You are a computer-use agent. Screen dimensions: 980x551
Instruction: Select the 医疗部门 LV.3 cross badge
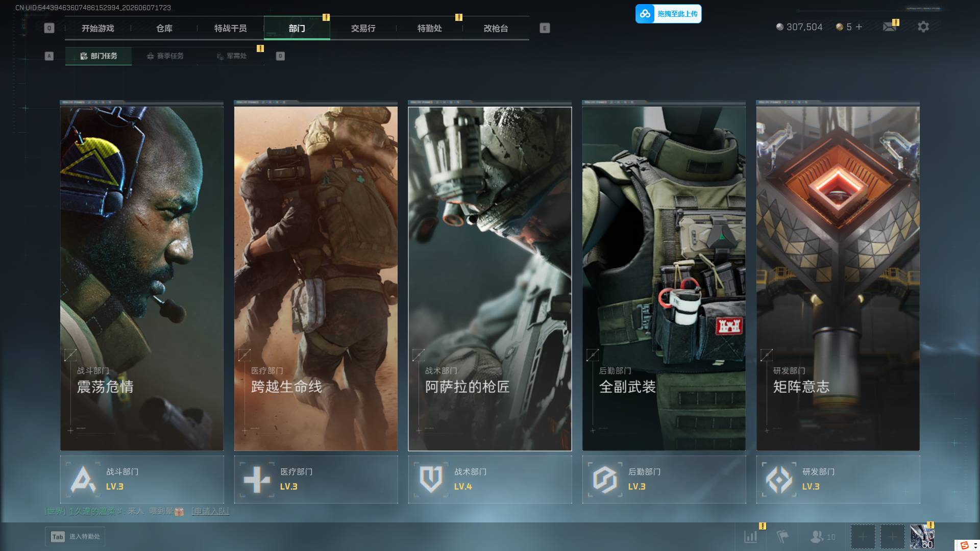(x=316, y=480)
